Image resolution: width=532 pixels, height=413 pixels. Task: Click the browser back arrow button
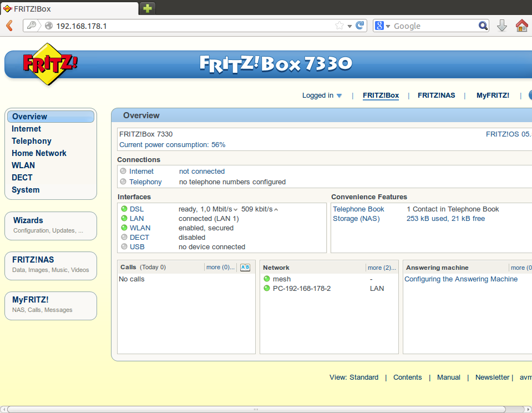click(x=9, y=26)
